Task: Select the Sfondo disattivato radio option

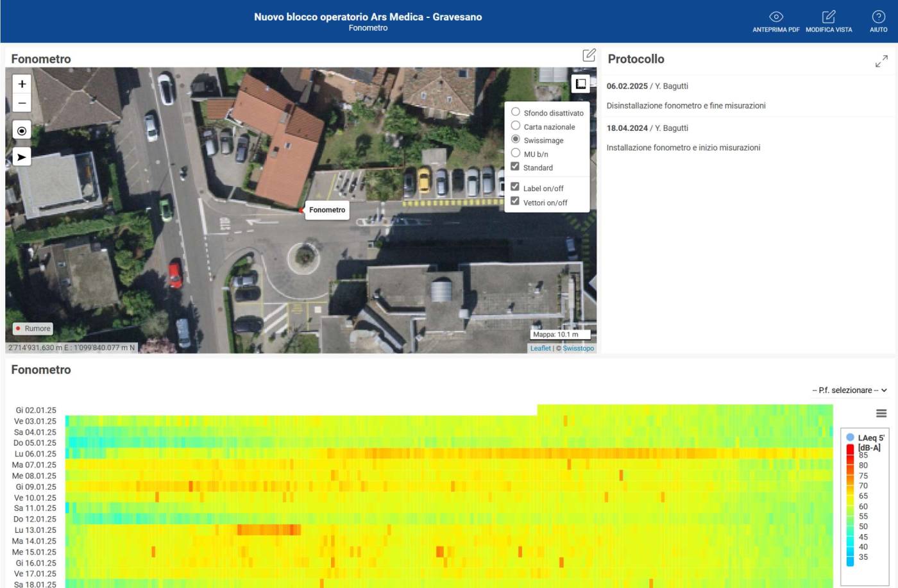Action: click(516, 112)
